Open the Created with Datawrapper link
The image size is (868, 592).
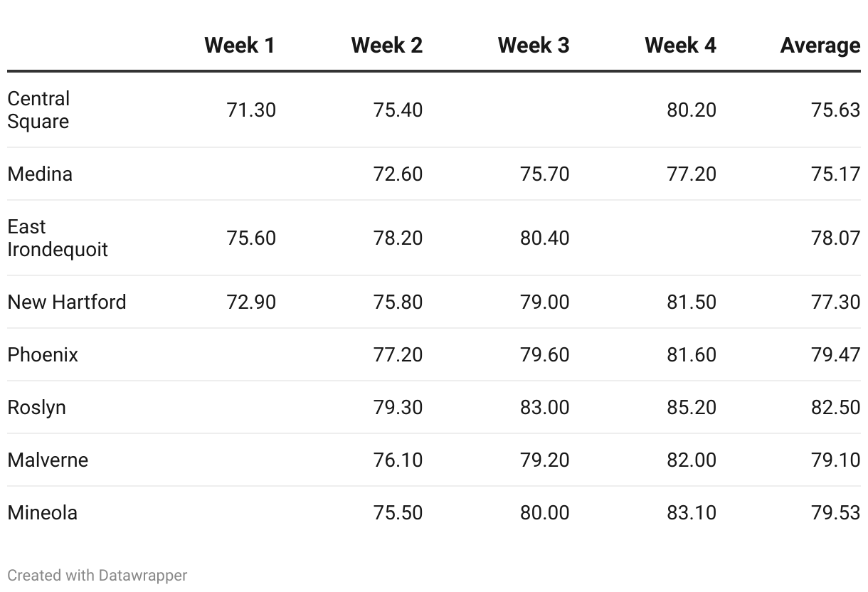click(x=97, y=575)
